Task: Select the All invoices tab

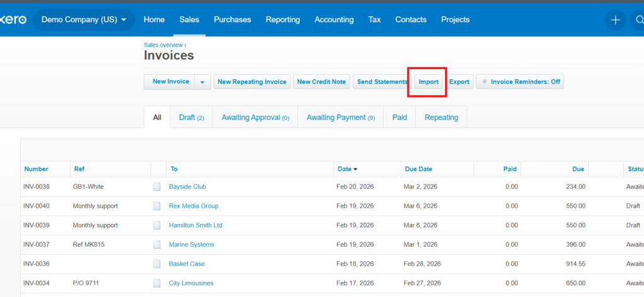Action: click(157, 117)
